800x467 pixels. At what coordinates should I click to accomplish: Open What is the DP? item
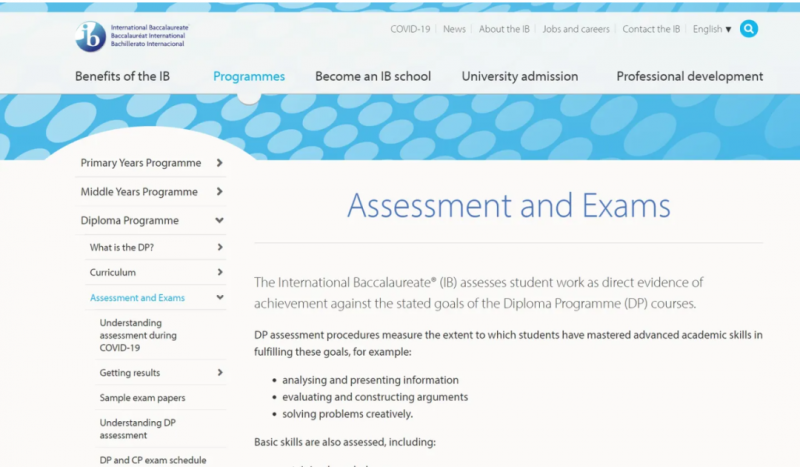coord(121,248)
